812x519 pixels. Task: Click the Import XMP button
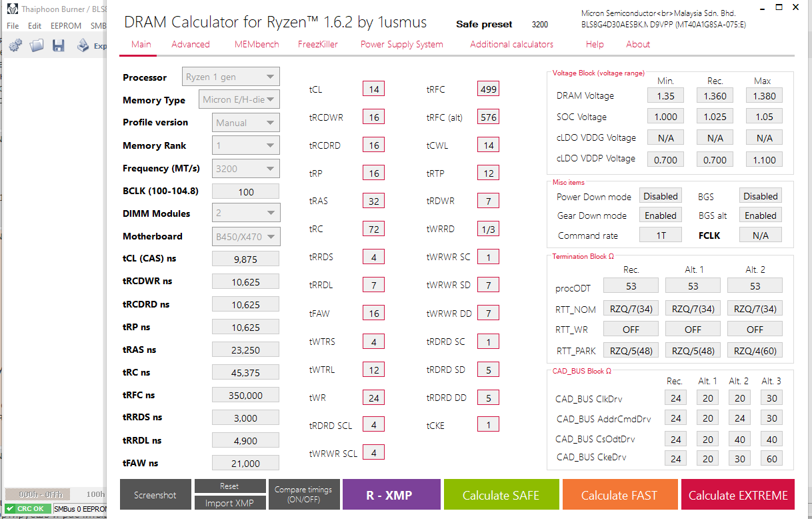[229, 503]
